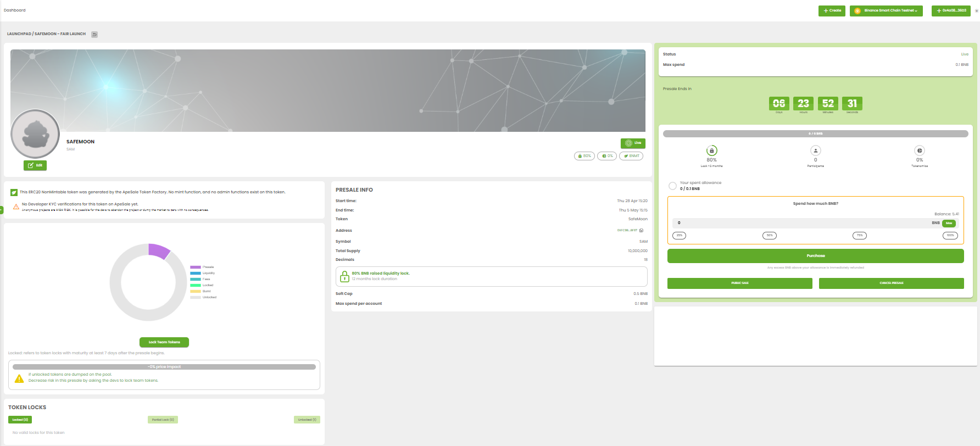This screenshot has height=446, width=980.
Task: Click the Max spend value in status card
Action: [x=962, y=65]
